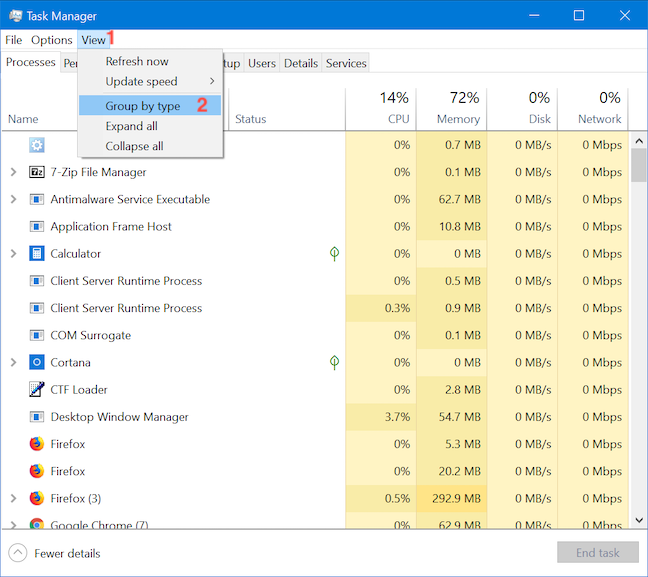The image size is (648, 577).
Task: Click the Task Manager title bar icon
Action: point(16,16)
